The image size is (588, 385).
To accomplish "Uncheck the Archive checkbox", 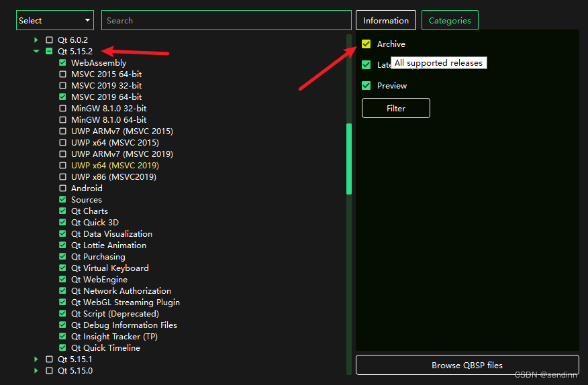I will pyautogui.click(x=366, y=44).
